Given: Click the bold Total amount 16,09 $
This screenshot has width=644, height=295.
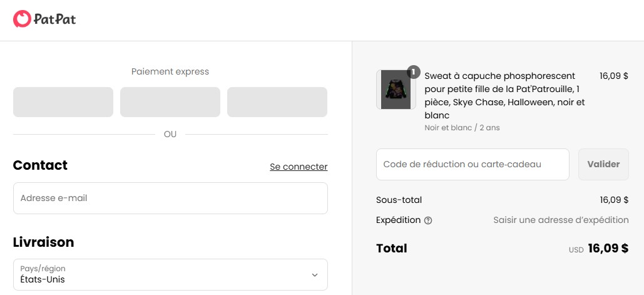Looking at the screenshot, I should click(608, 249).
